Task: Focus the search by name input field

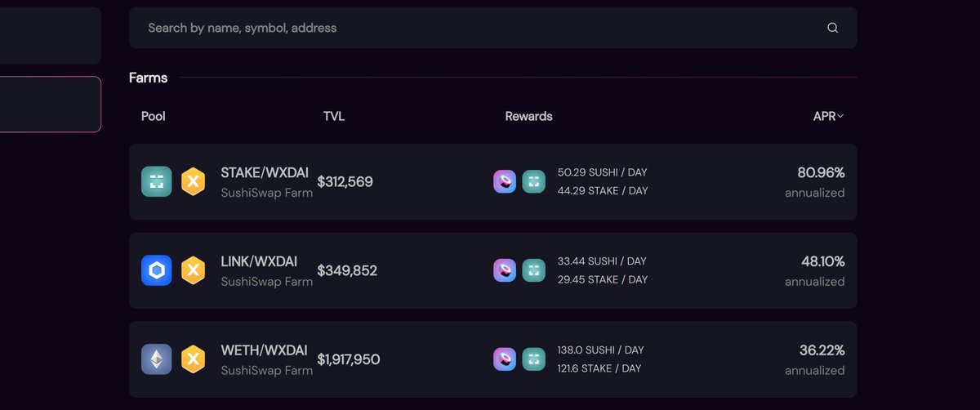Action: (x=493, y=28)
